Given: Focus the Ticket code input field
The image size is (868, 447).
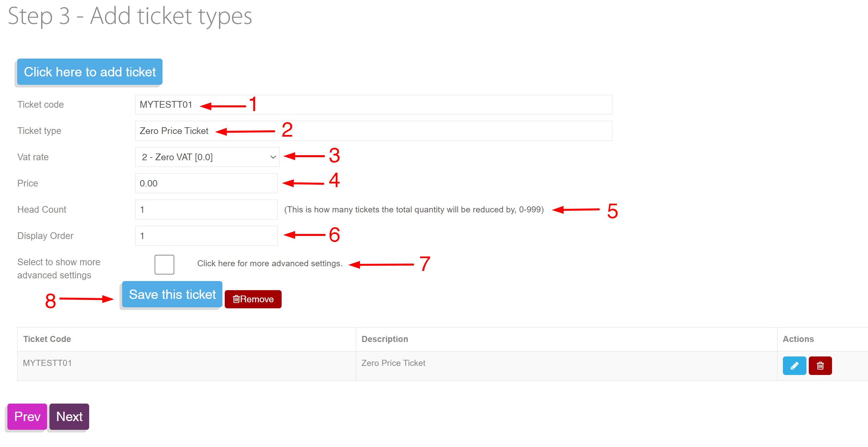Looking at the screenshot, I should pos(373,104).
